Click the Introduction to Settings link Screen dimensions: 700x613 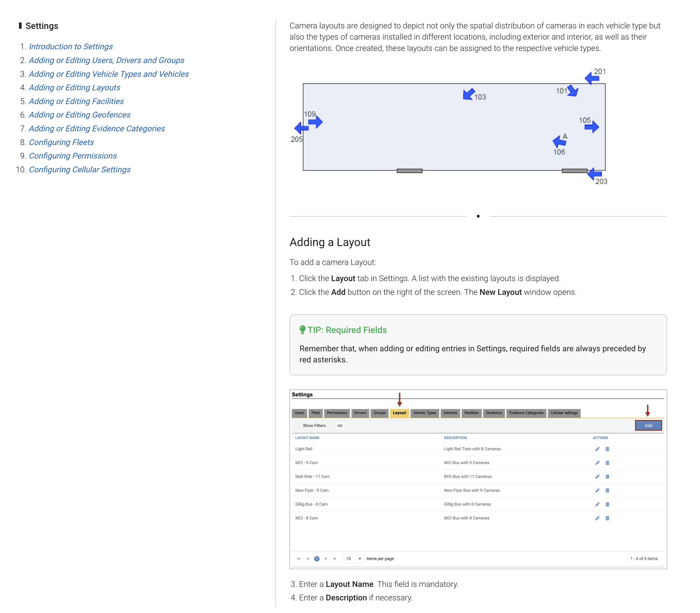tap(71, 46)
